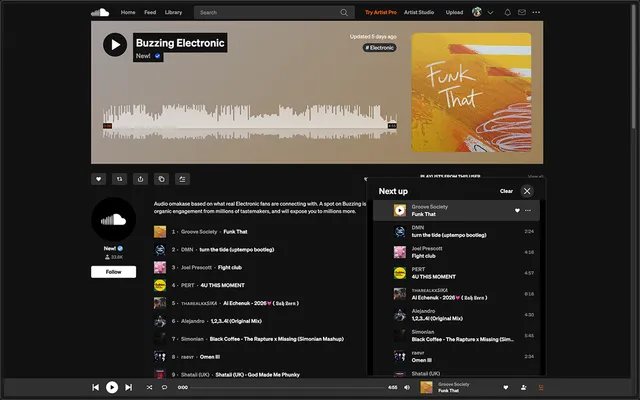640x400 pixels.
Task: Select DMN turn the tide in queue
Action: [456, 231]
